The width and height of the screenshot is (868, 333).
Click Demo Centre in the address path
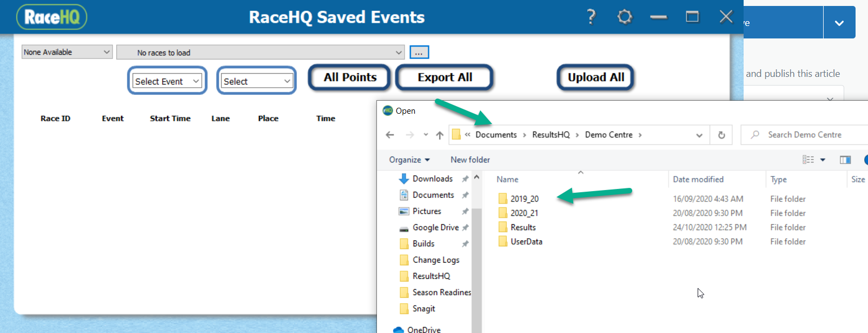[608, 135]
